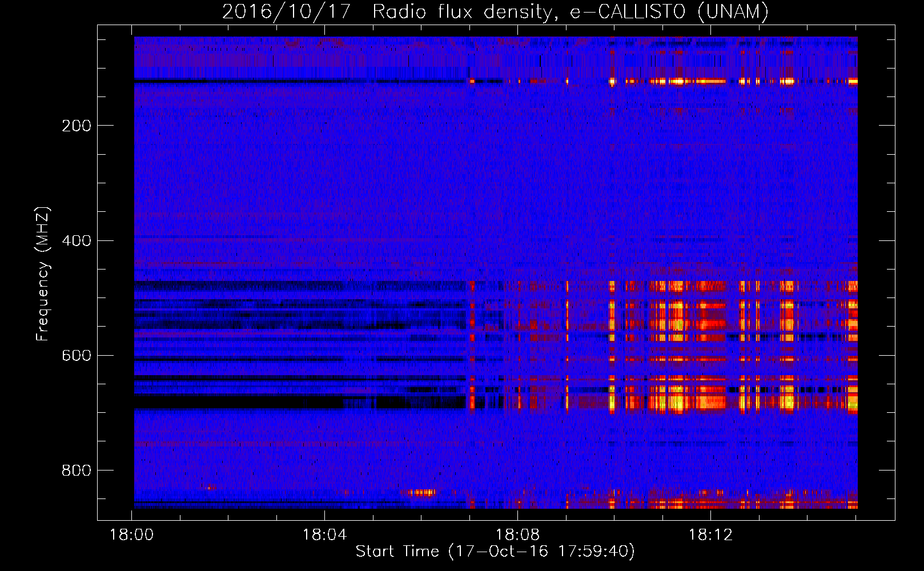This screenshot has width=924, height=571.
Task: Click the "400" frequency tick label
Action: pyautogui.click(x=77, y=240)
